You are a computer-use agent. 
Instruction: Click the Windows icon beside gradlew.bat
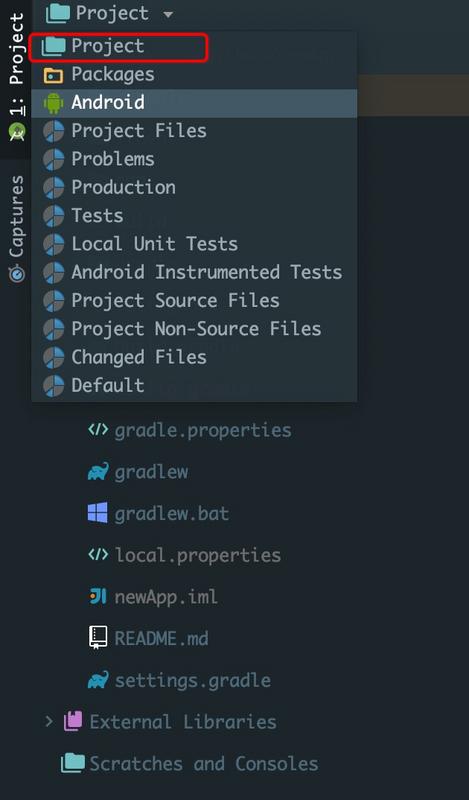pos(97,513)
